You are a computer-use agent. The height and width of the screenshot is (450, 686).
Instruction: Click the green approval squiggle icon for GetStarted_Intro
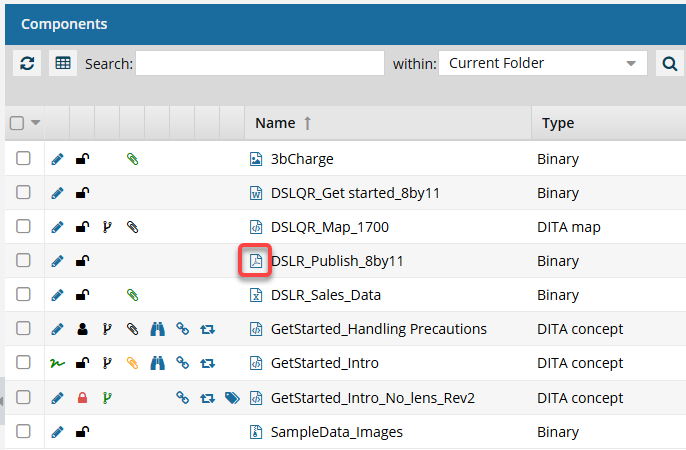pyautogui.click(x=57, y=364)
